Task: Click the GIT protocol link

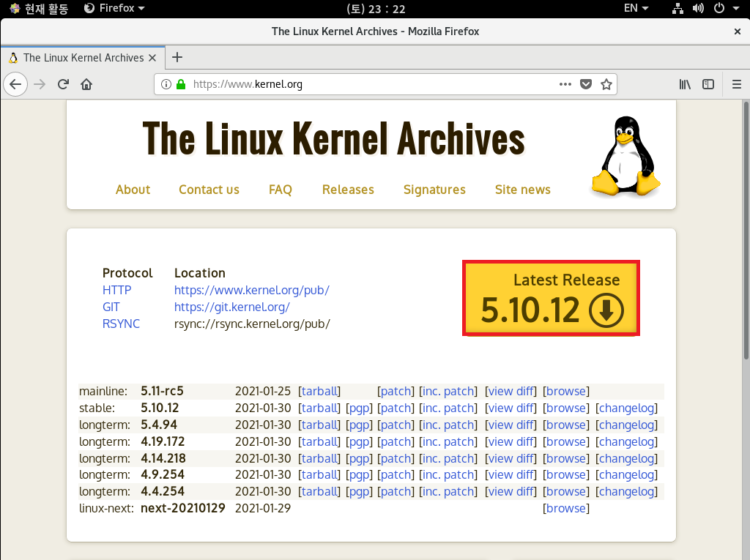Action: pos(111,307)
